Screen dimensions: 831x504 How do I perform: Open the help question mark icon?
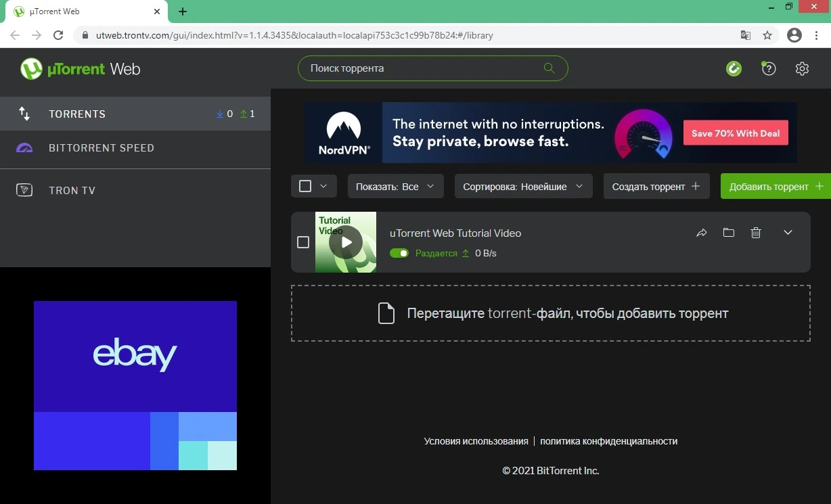[769, 68]
